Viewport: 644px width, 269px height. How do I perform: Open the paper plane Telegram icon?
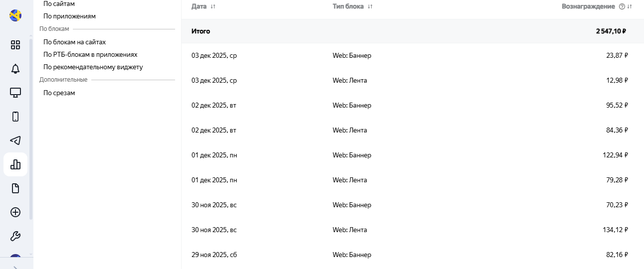click(x=15, y=140)
